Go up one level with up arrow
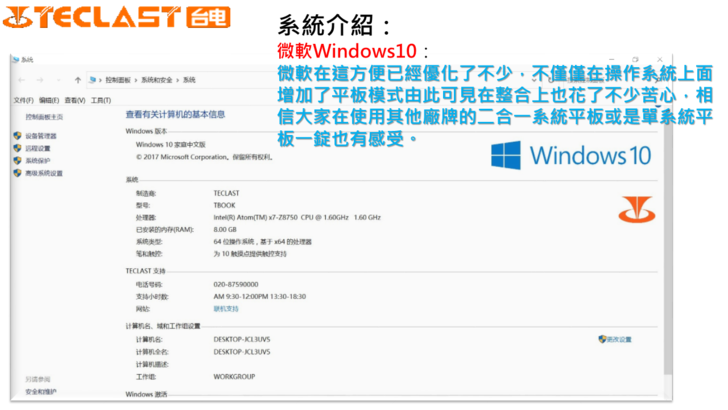This screenshot has height=410, width=728. point(78,80)
